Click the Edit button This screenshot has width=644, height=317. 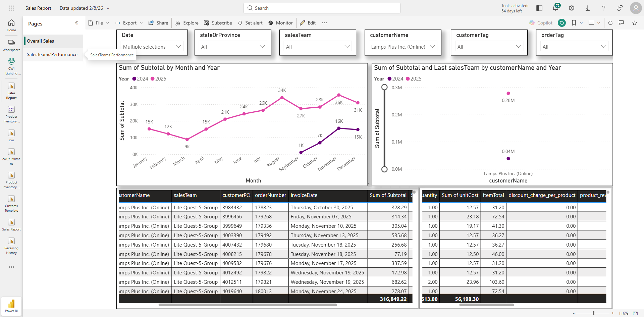tap(308, 23)
